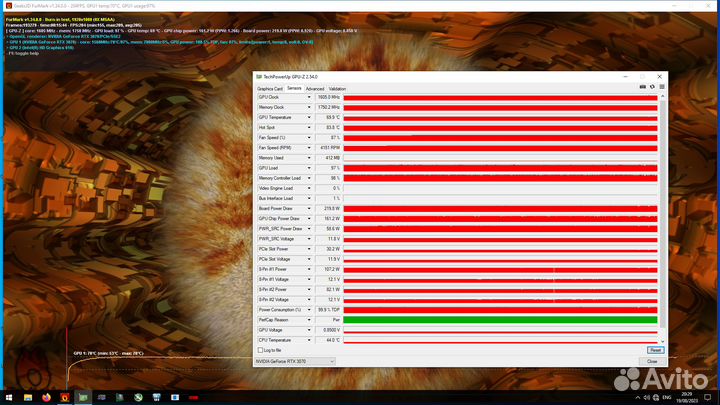This screenshot has width=720, height=405.
Task: Click the GPU Clock value 1605.0 MHz
Action: coord(328,97)
